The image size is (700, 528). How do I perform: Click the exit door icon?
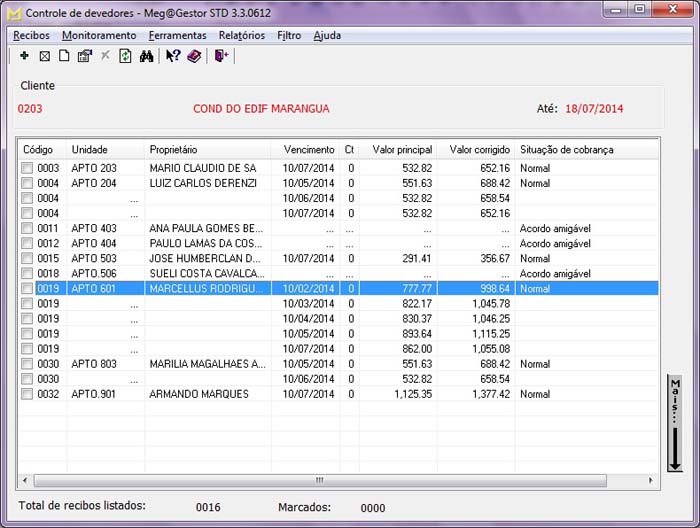(221, 57)
